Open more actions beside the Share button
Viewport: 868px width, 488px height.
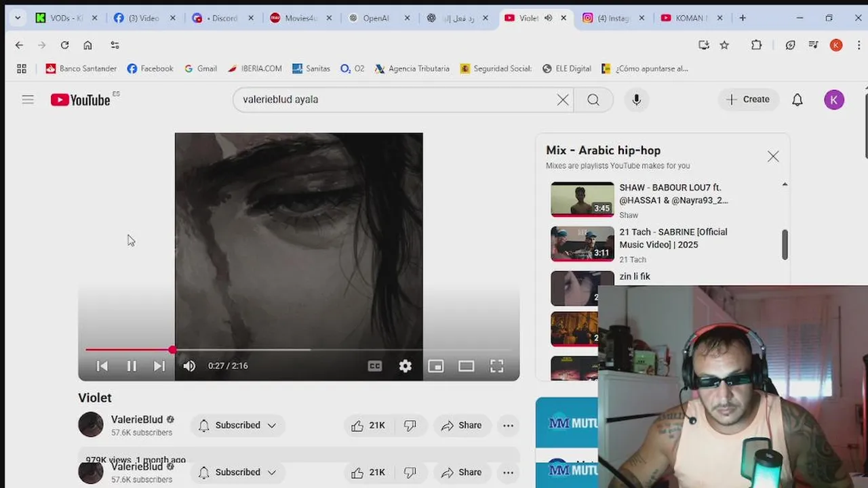(508, 425)
